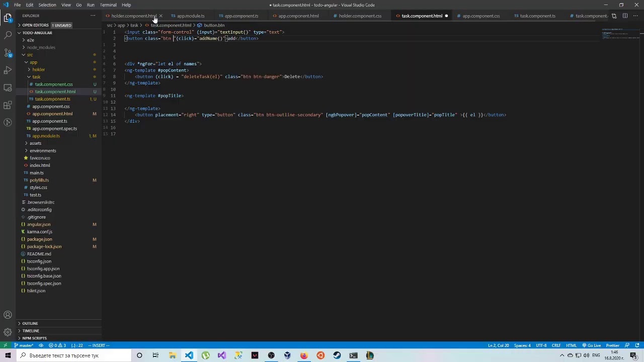Open the Run and Debug view icon
644x362 pixels.
(8, 70)
